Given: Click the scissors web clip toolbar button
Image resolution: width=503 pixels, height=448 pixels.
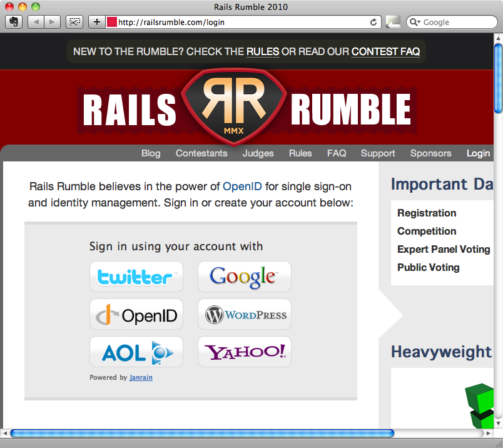Looking at the screenshot, I should click(74, 22).
